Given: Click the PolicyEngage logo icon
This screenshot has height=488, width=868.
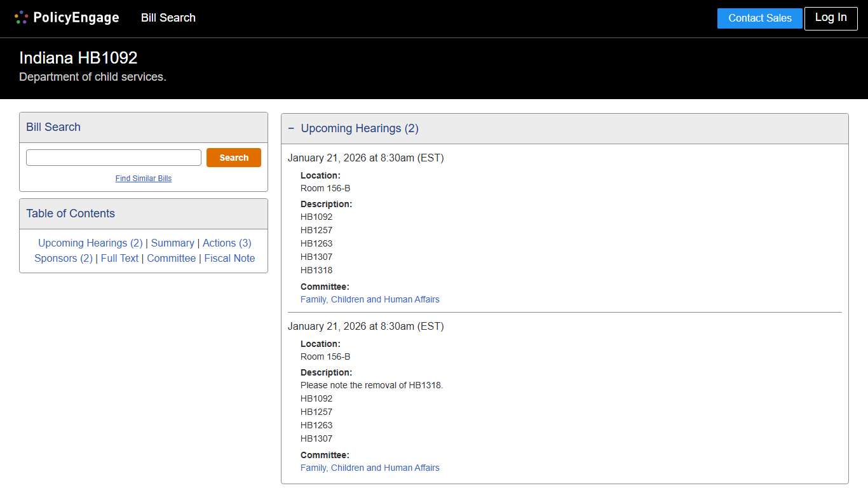Looking at the screenshot, I should 21,18.
